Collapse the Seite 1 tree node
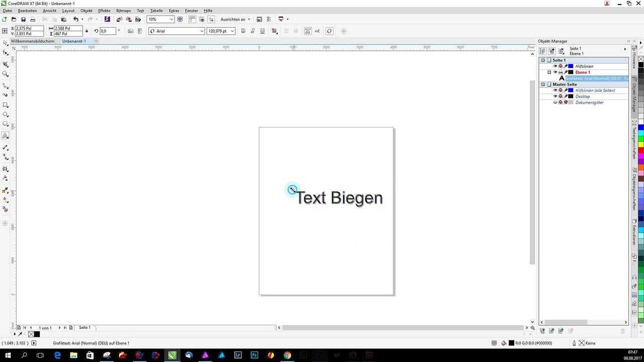Viewport: 644px width, 362px height. click(543, 60)
